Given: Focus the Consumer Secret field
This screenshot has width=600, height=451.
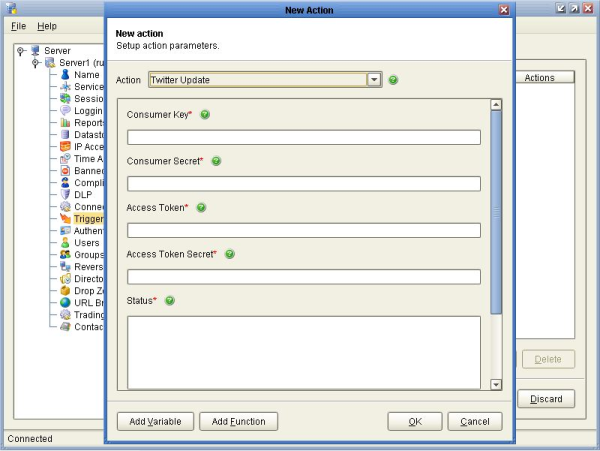Looking at the screenshot, I should (x=304, y=184).
